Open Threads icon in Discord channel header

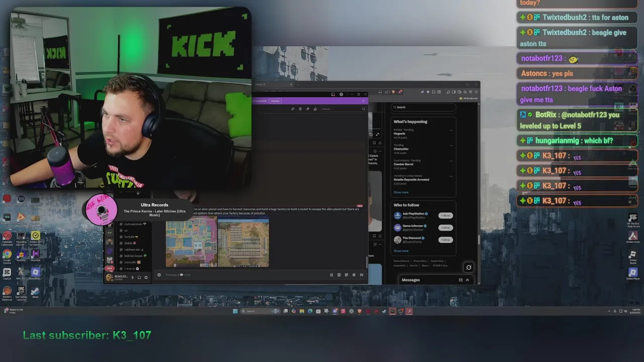coord(293,109)
